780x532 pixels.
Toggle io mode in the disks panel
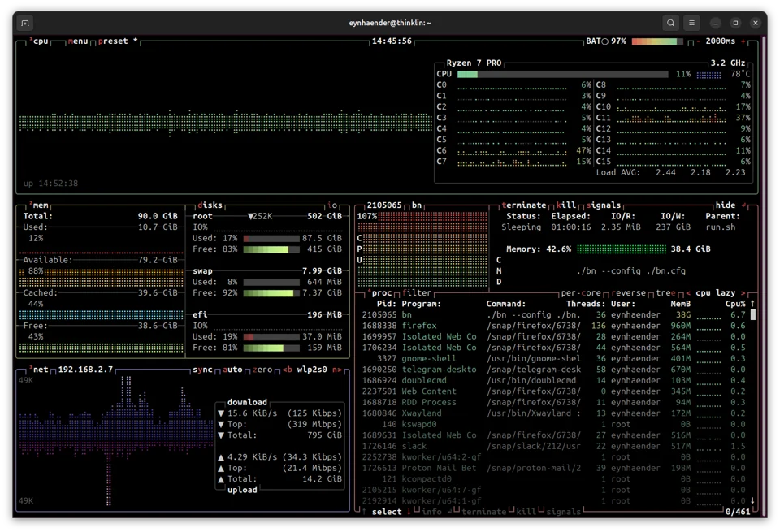click(331, 205)
